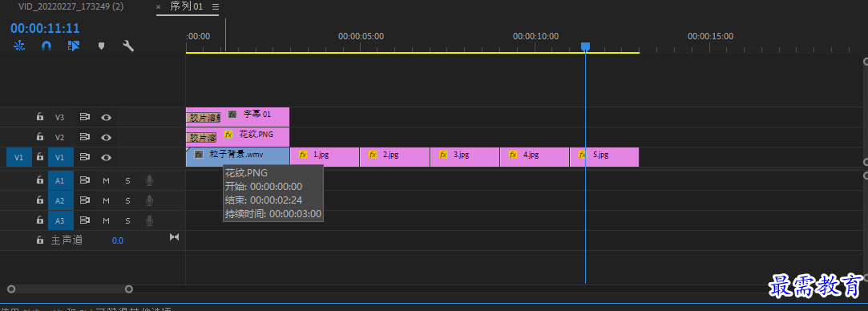Toggle sync lock on track A2
The width and height of the screenshot is (868, 311).
85,200
